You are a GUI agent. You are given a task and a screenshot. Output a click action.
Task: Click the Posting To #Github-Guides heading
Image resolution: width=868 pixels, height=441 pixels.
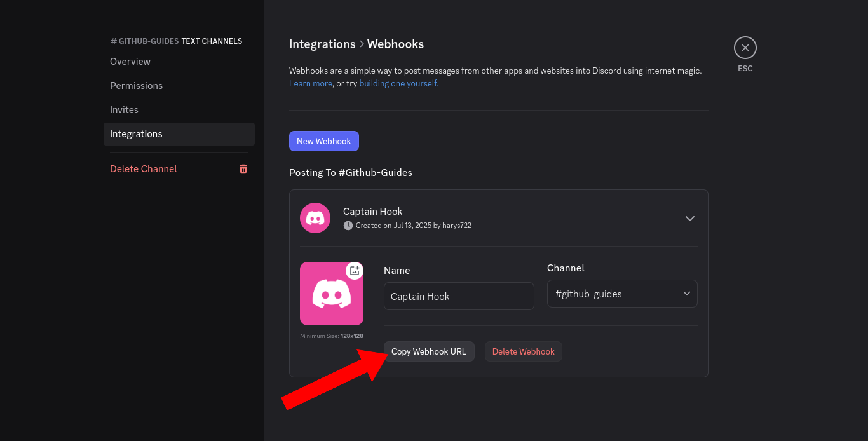point(351,172)
